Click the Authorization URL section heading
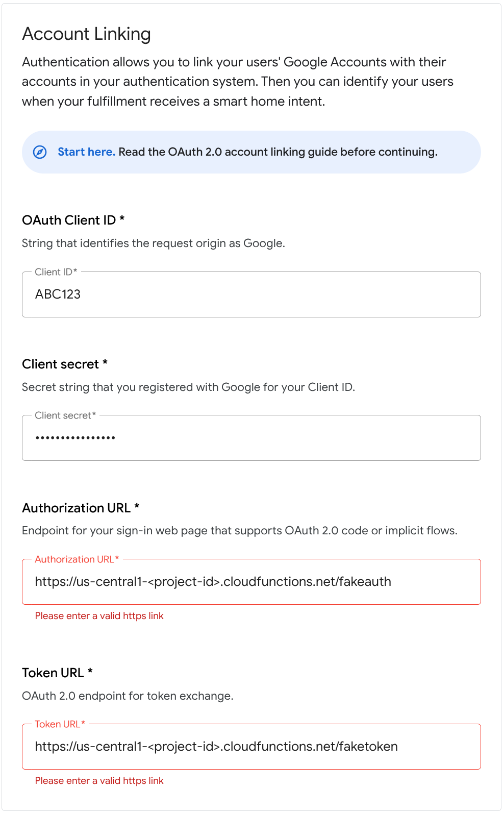504x814 pixels. pyautogui.click(x=81, y=508)
